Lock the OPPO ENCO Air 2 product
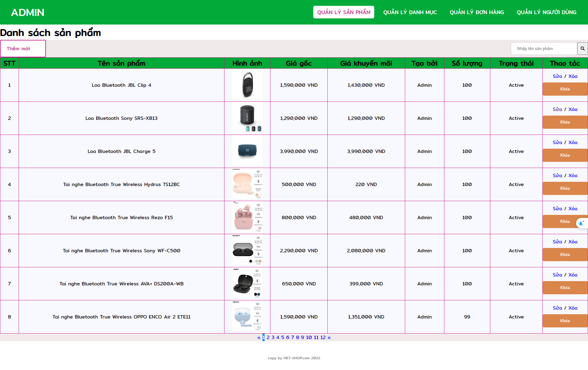588x370 pixels. tap(565, 321)
